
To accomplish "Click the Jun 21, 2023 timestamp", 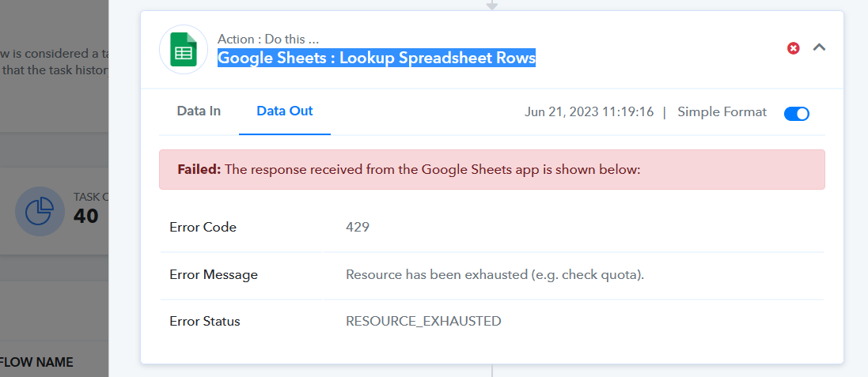I will tap(589, 112).
